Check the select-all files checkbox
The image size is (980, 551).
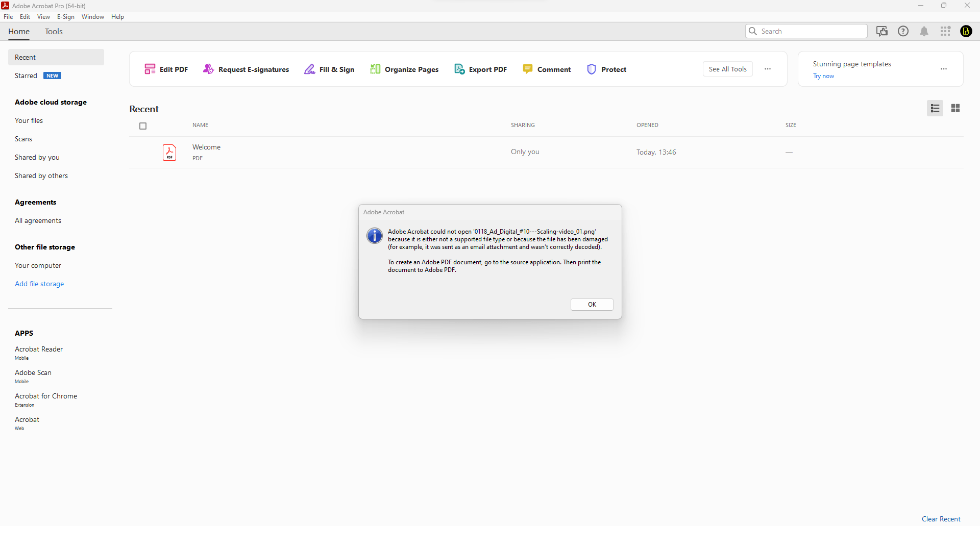pyautogui.click(x=143, y=126)
